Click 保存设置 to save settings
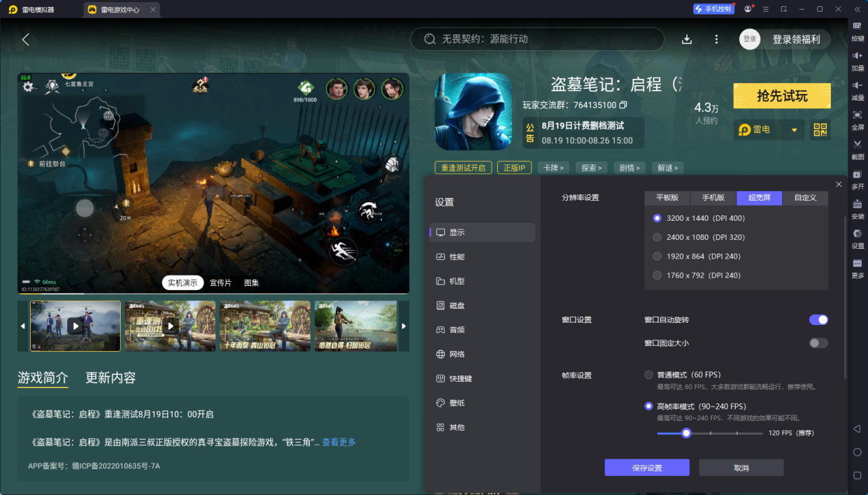This screenshot has width=868, height=495. 647,468
